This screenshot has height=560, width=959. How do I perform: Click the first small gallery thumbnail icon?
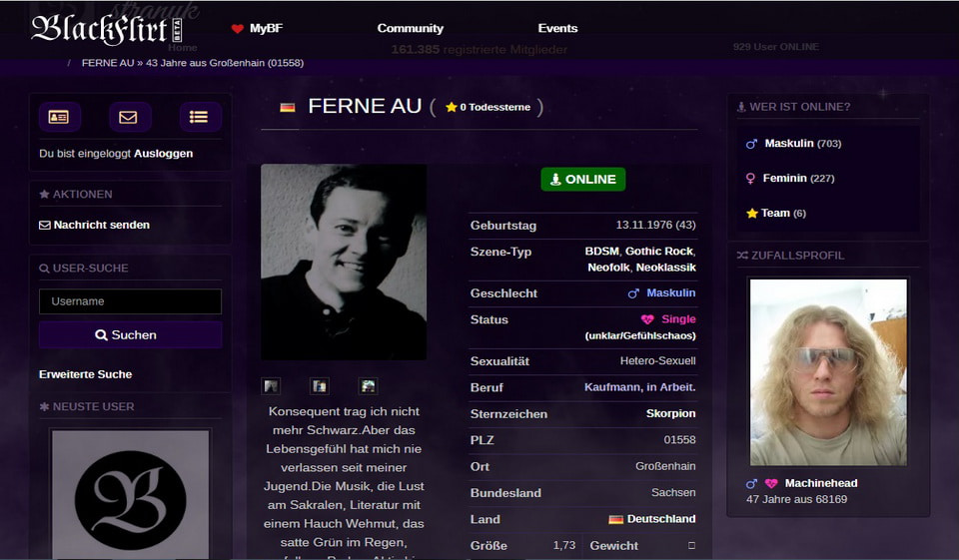click(x=271, y=386)
